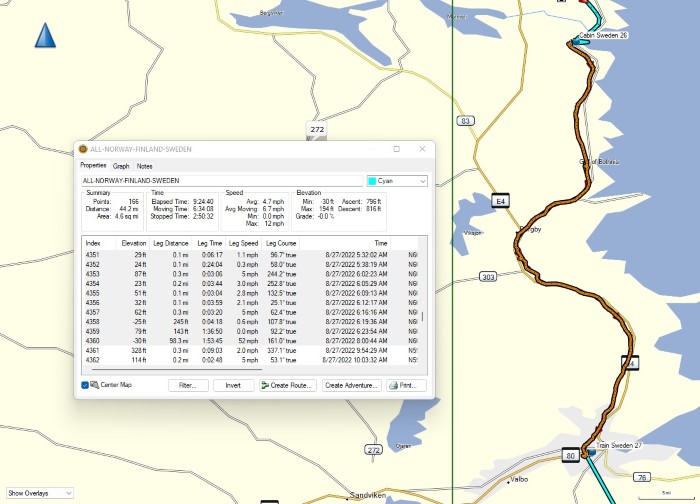Screen dimensions: 700x504
Task: Select track point row 4352
Action: (251, 265)
